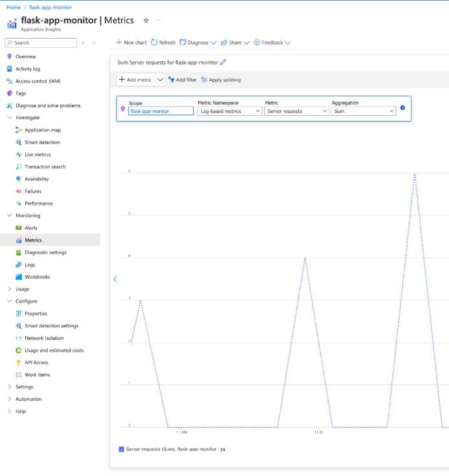
Task: Click New chart button
Action: (131, 43)
